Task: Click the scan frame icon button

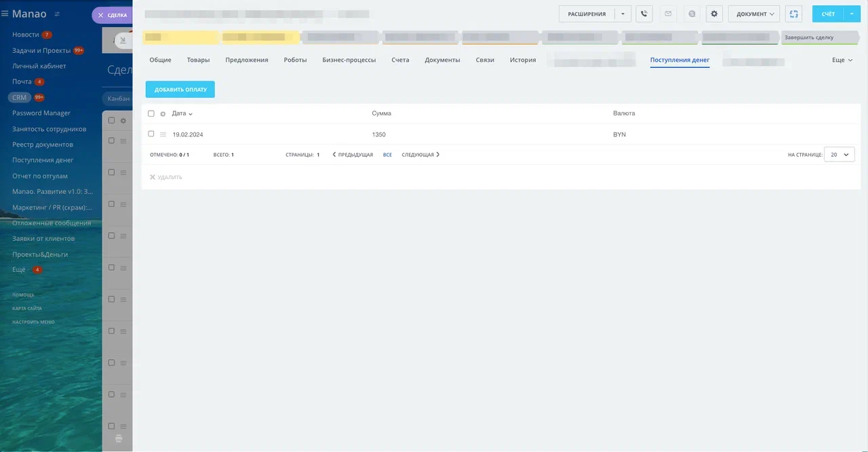Action: pos(795,14)
